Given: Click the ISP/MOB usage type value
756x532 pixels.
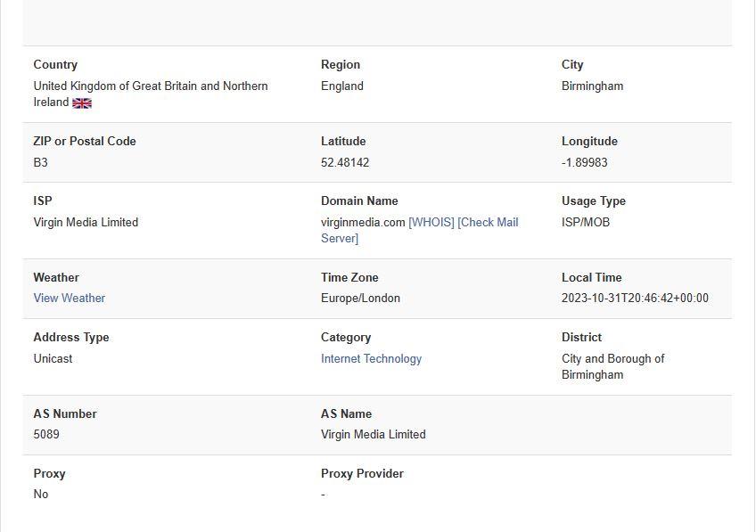Looking at the screenshot, I should tap(586, 222).
